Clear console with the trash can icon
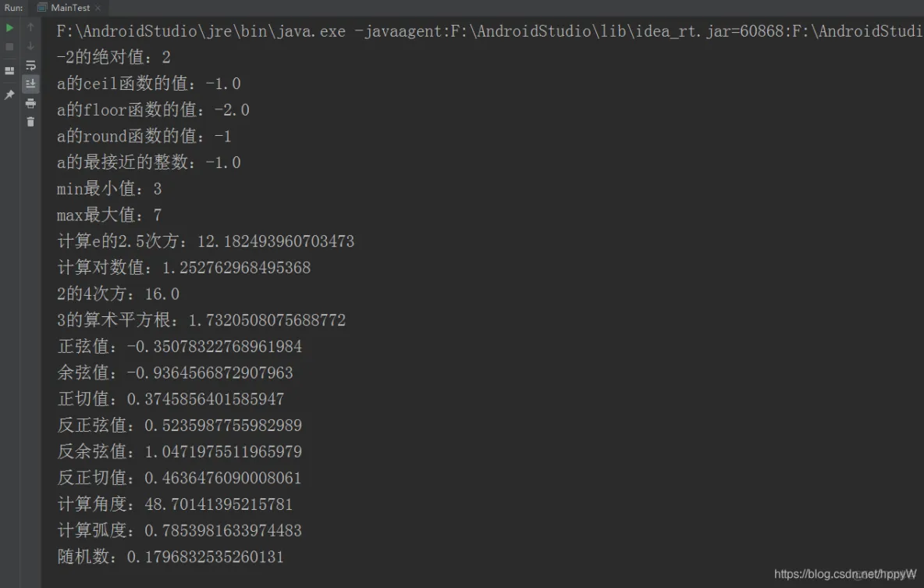The width and height of the screenshot is (924, 588). 30,122
